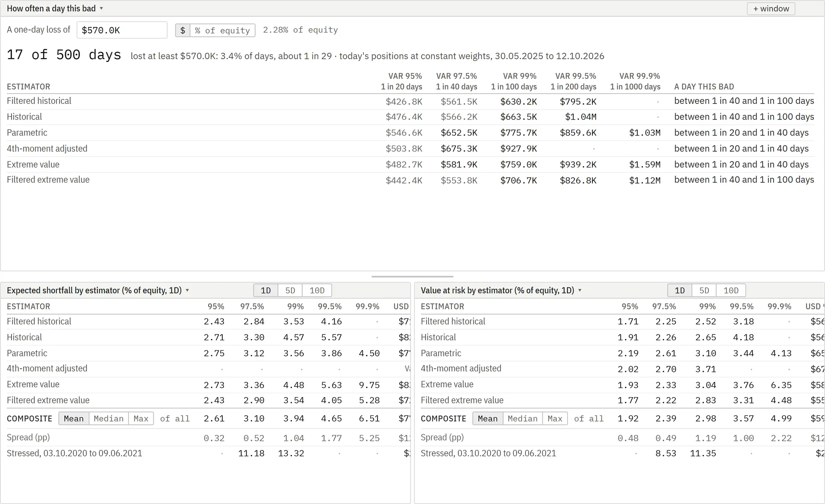Grab the horizontal splitter handle between panels
Screen dimensions: 825x504
412,276
